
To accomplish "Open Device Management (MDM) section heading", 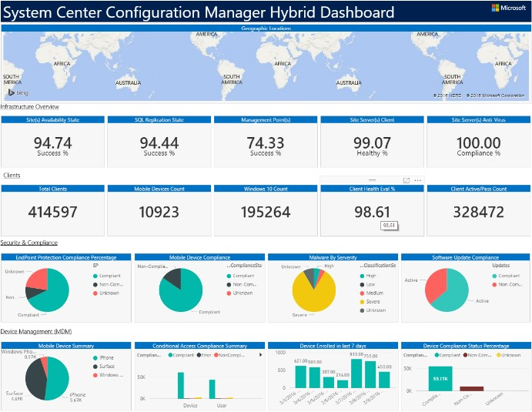I will [x=36, y=331].
